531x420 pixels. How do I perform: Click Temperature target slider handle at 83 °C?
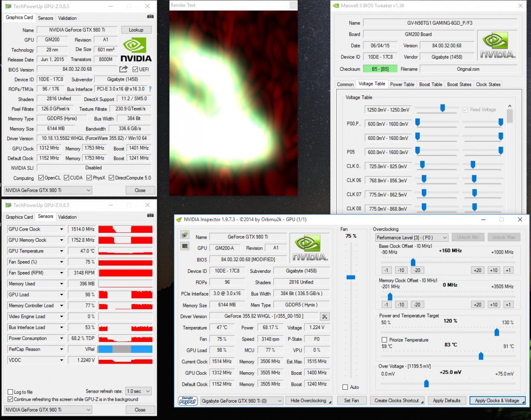[x=481, y=356]
